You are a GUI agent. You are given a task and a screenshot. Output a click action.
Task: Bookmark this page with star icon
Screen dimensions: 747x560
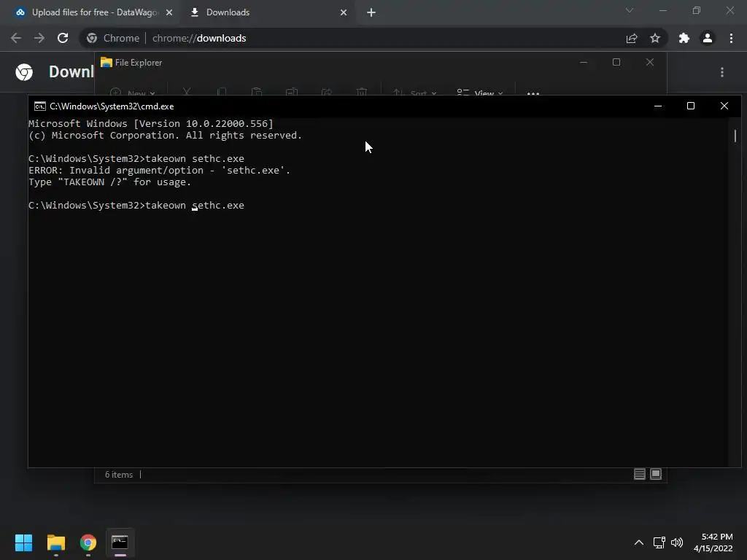(655, 38)
